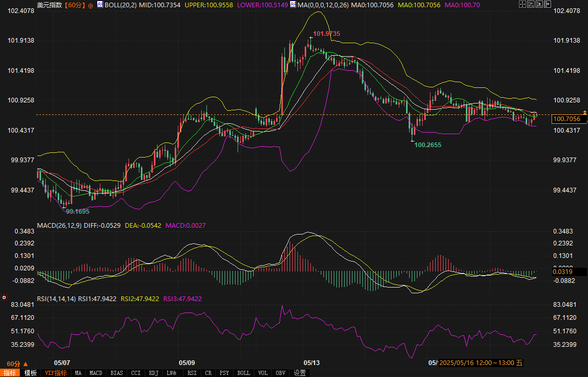Select the CCI indicator tab
588x377 pixels.
click(x=136, y=373)
